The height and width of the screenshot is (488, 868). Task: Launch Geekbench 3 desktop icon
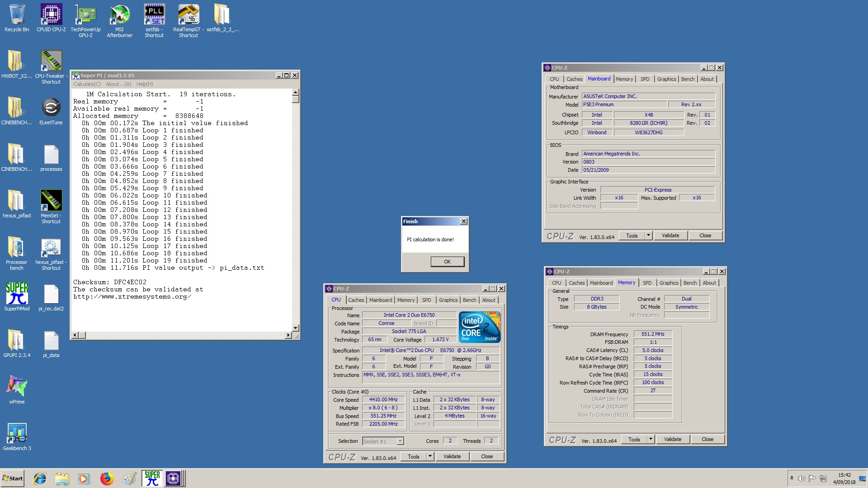[17, 436]
